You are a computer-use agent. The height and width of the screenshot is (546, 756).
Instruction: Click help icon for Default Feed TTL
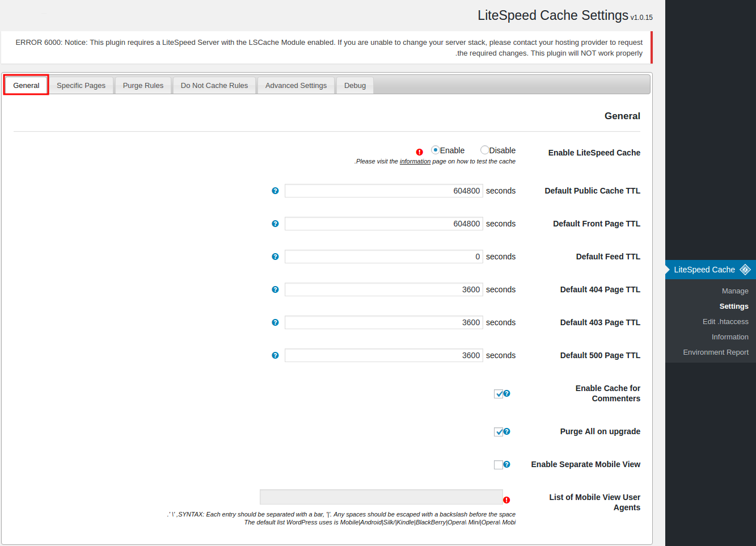point(275,257)
